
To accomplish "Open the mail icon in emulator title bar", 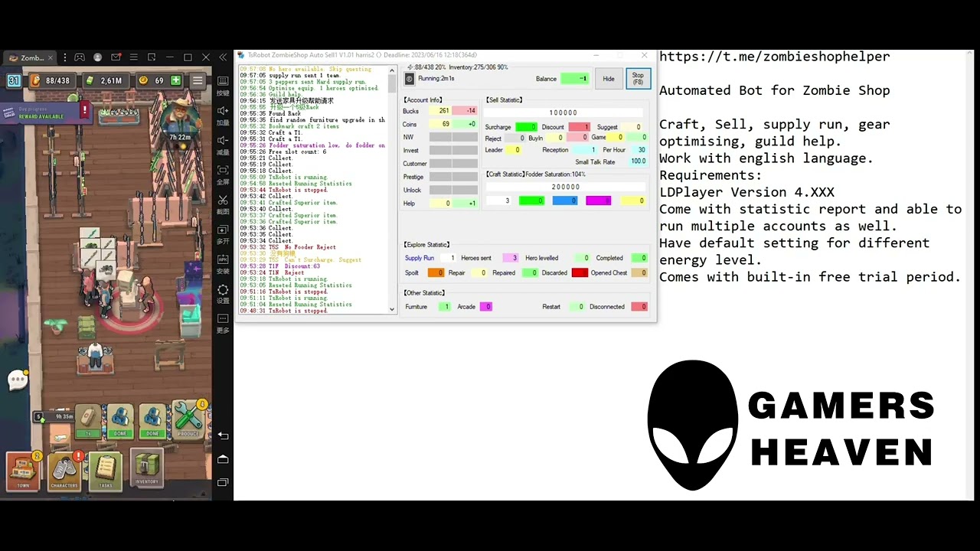I will pos(116,57).
